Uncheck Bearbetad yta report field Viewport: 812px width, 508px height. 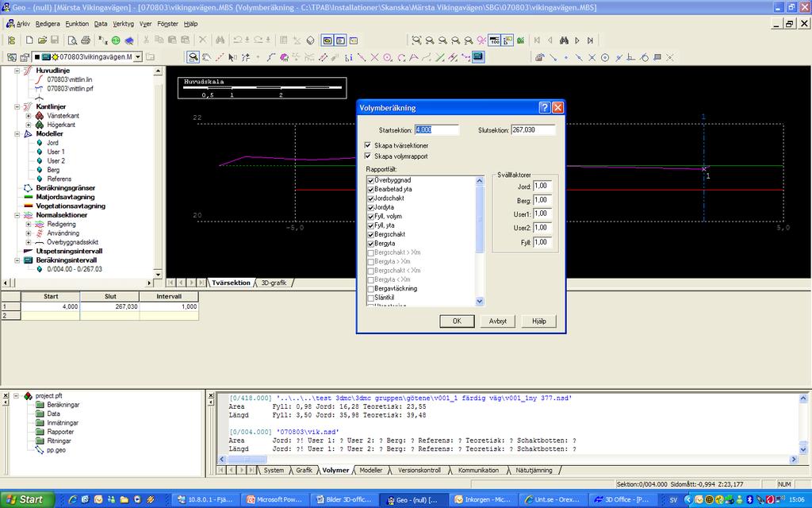coord(371,189)
